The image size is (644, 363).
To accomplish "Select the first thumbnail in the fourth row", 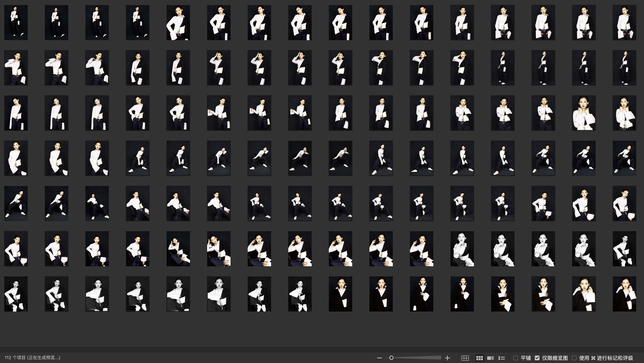I will click(16, 158).
